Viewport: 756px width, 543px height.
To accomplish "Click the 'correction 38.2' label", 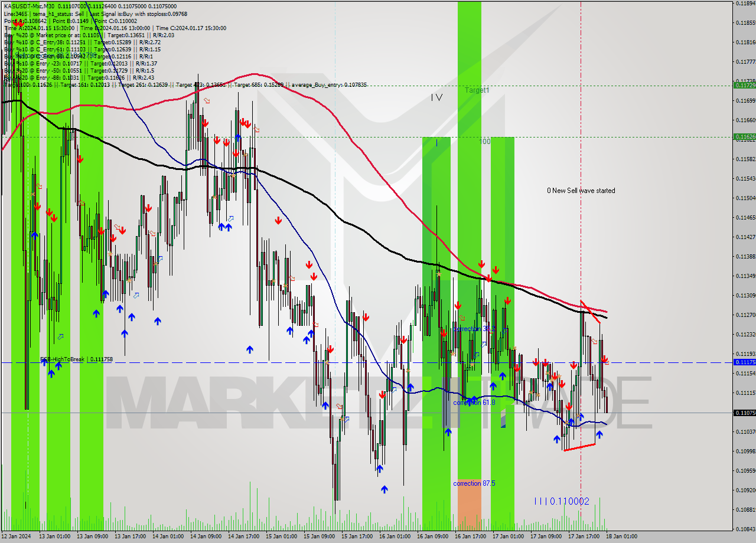I will pyautogui.click(x=474, y=329).
